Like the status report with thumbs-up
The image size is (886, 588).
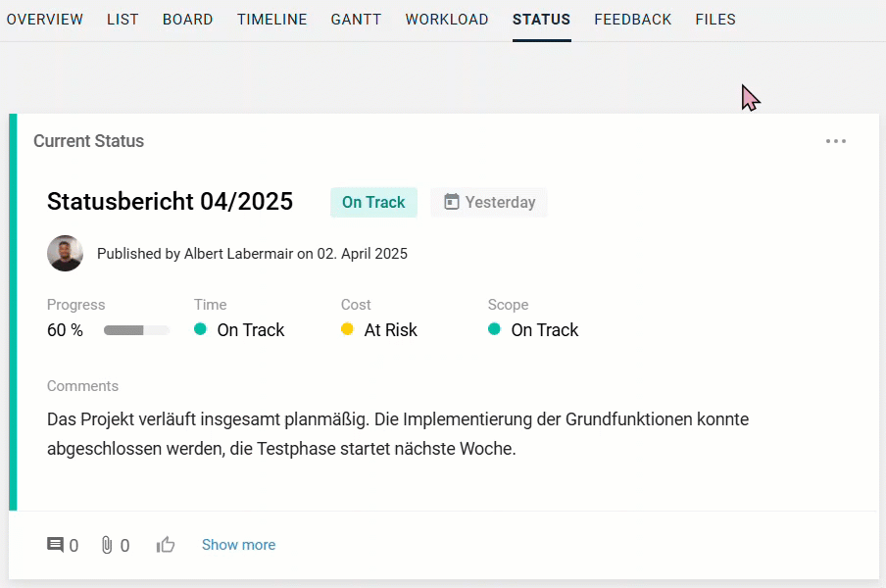pos(166,545)
